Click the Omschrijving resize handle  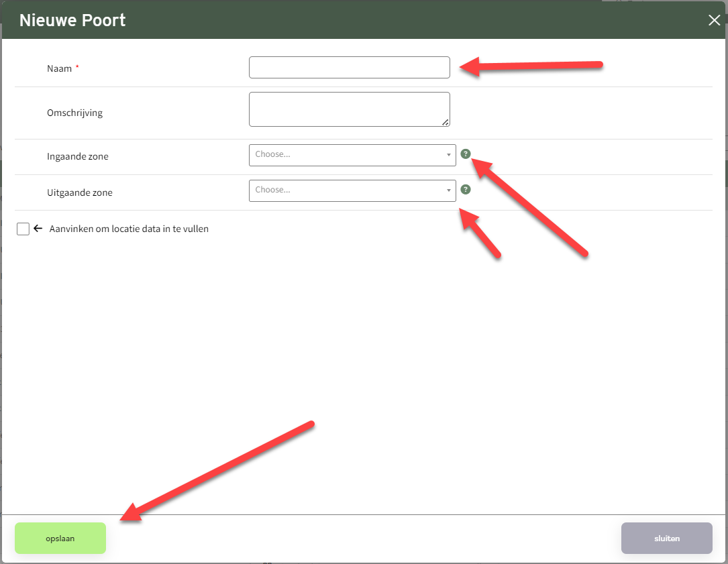coord(446,122)
